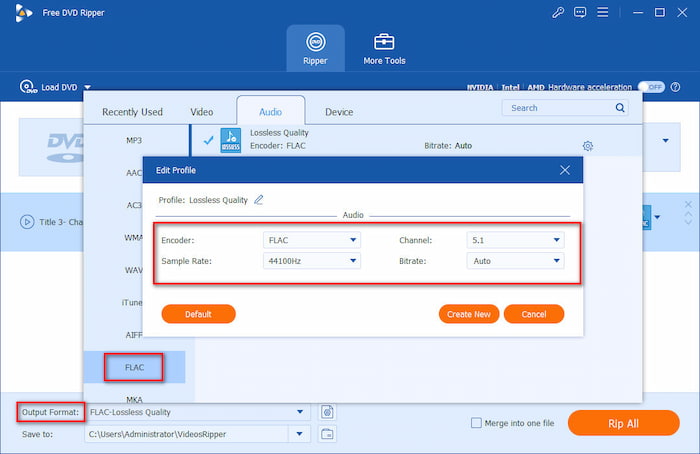This screenshot has width=700, height=454.
Task: Switch to Device format tab
Action: [x=339, y=112]
